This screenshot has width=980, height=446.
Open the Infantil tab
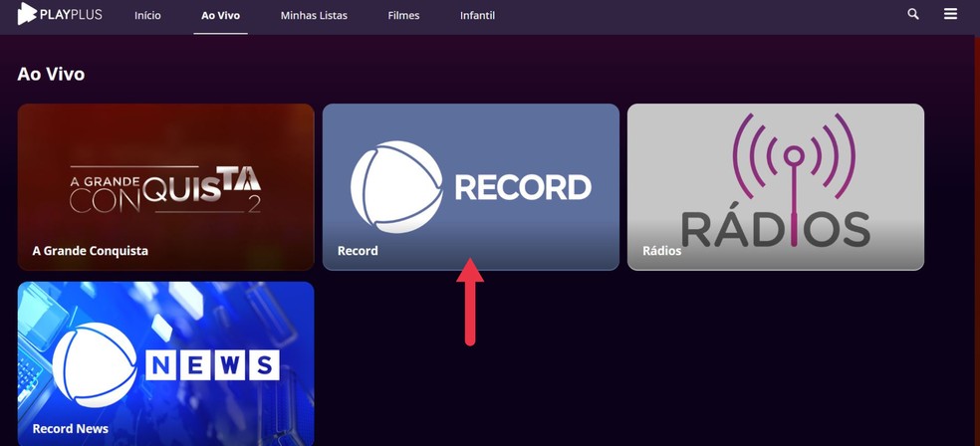pyautogui.click(x=477, y=16)
